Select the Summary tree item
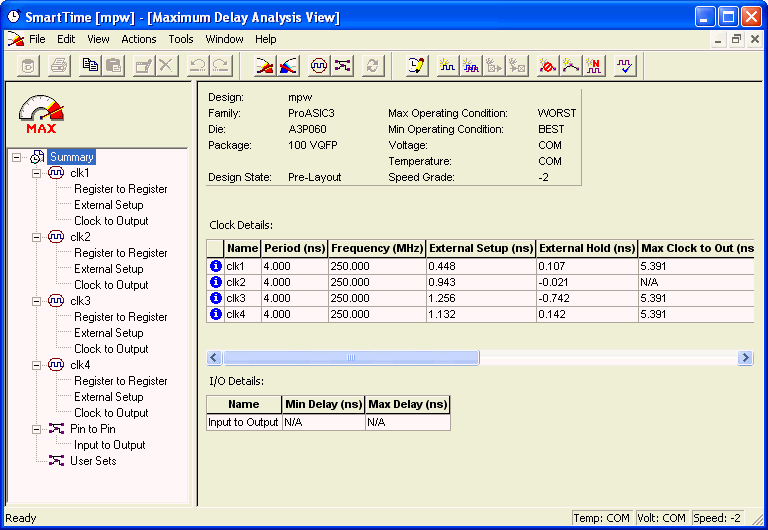This screenshot has height=530, width=768. (72, 157)
